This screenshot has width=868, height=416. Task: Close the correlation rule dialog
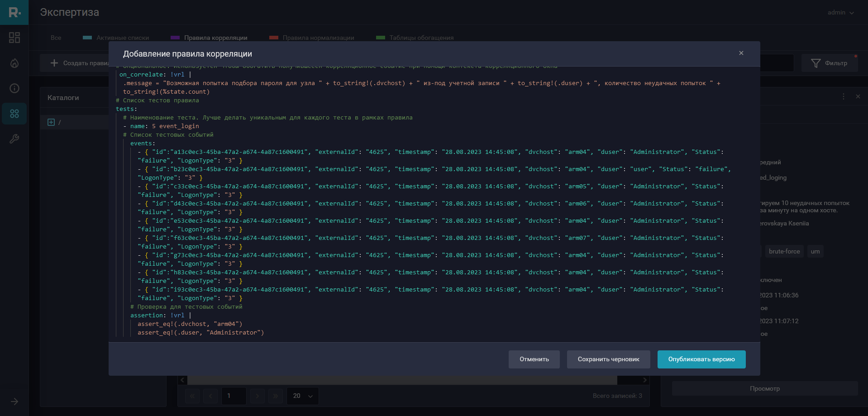741,53
